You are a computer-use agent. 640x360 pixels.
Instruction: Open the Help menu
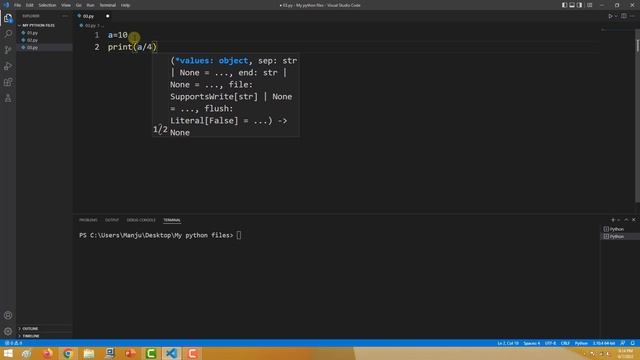pyautogui.click(x=125, y=5)
